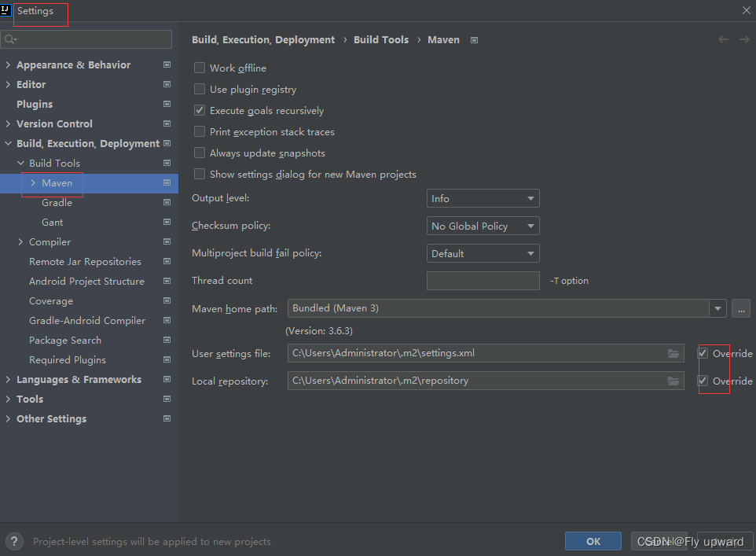Enable Use plugin registry checkbox
Viewport: 756px width, 556px height.
point(200,90)
